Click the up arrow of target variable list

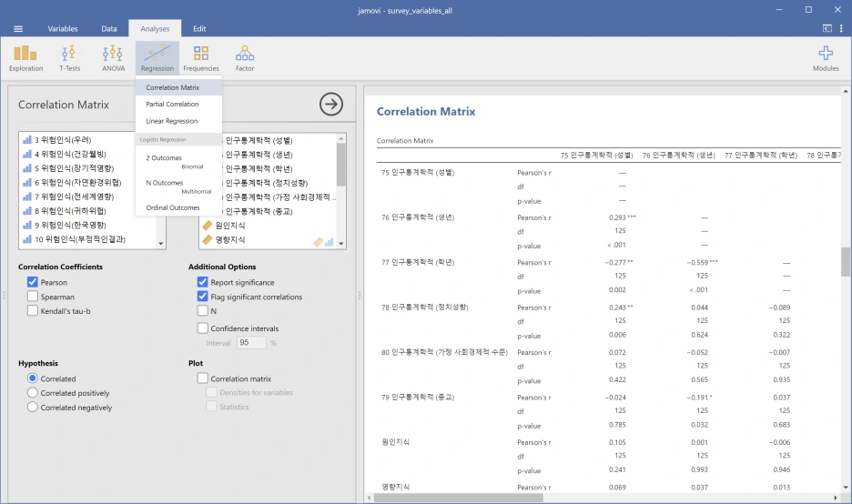point(341,138)
